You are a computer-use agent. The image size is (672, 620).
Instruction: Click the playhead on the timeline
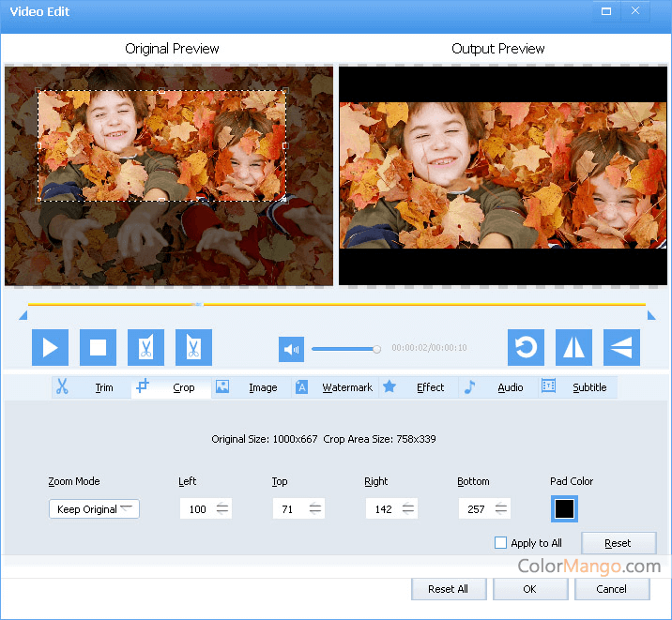[x=197, y=305]
